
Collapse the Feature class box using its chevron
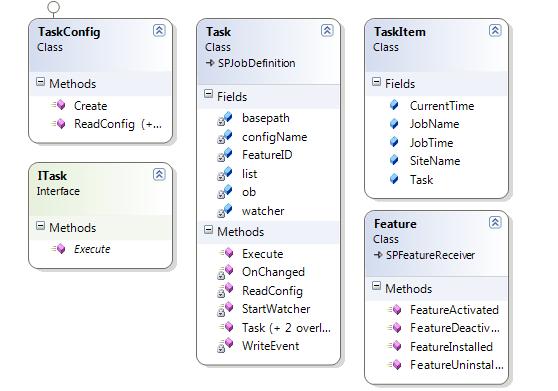pos(495,223)
